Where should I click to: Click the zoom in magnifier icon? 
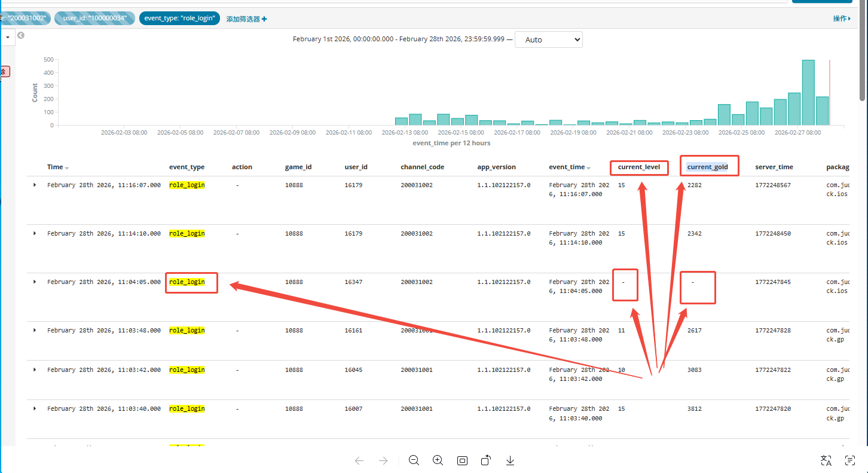pos(438,460)
